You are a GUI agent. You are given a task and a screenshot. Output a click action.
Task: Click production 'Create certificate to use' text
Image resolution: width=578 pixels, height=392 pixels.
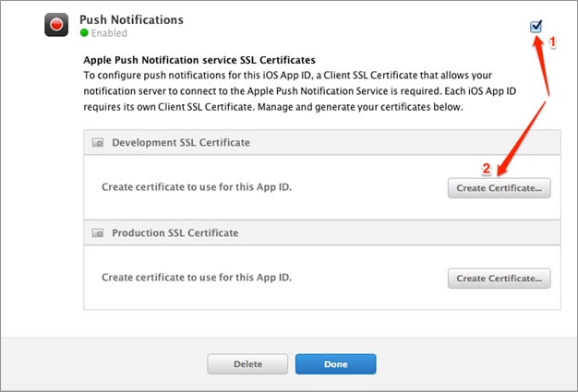pos(197,277)
